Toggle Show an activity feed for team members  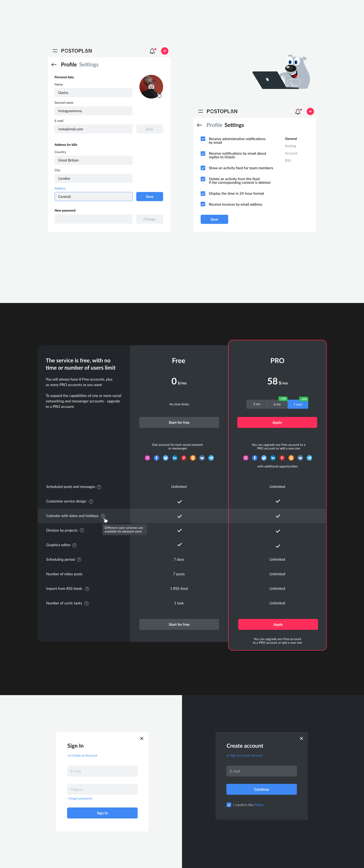pyautogui.click(x=203, y=168)
